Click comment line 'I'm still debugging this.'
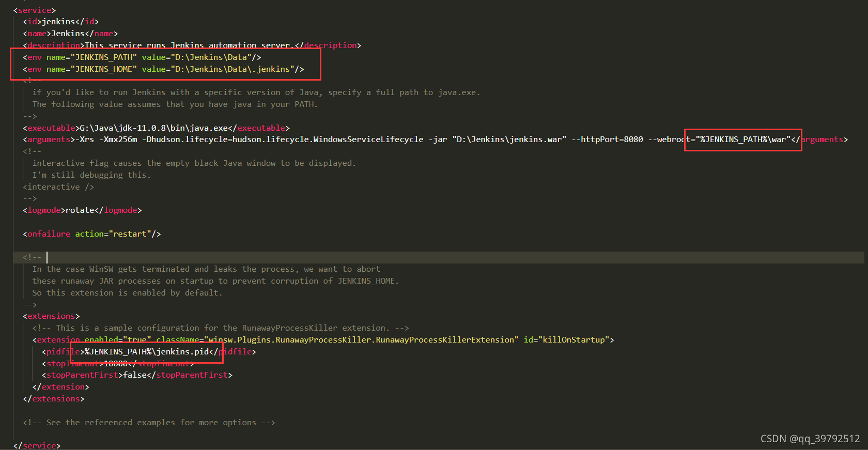 [x=91, y=175]
